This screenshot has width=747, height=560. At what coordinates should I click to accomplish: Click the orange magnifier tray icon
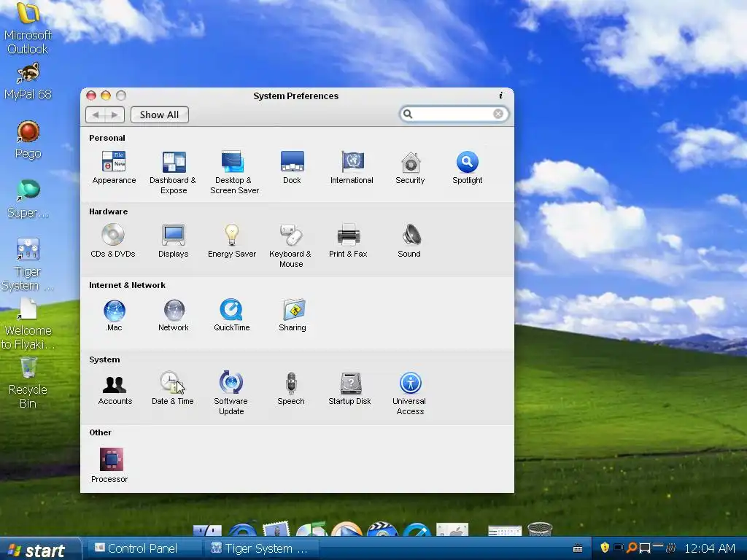pyautogui.click(x=631, y=548)
